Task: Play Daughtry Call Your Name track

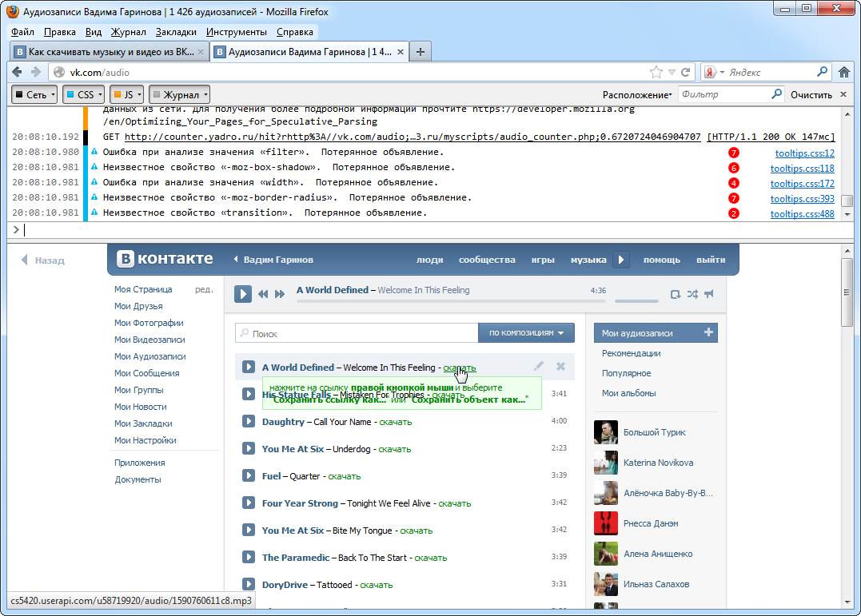Action: point(249,421)
